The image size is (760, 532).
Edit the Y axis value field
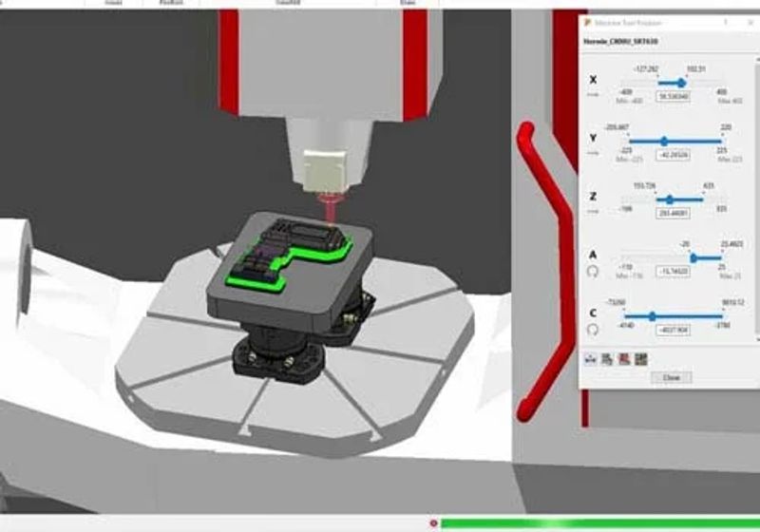(673, 155)
